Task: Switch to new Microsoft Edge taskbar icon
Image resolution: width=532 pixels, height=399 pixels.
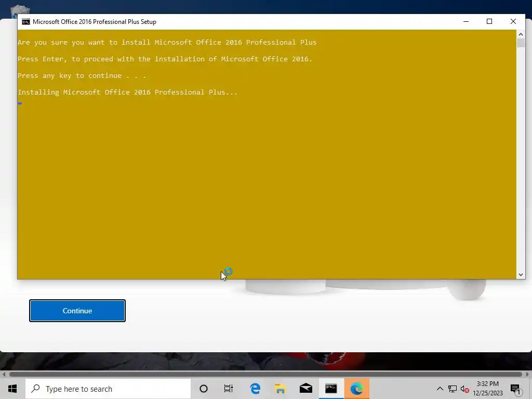Action: tap(356, 389)
